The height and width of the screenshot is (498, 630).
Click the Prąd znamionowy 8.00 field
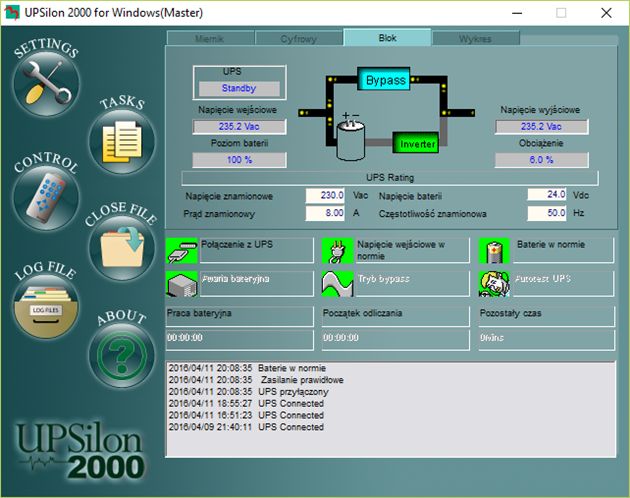click(325, 213)
